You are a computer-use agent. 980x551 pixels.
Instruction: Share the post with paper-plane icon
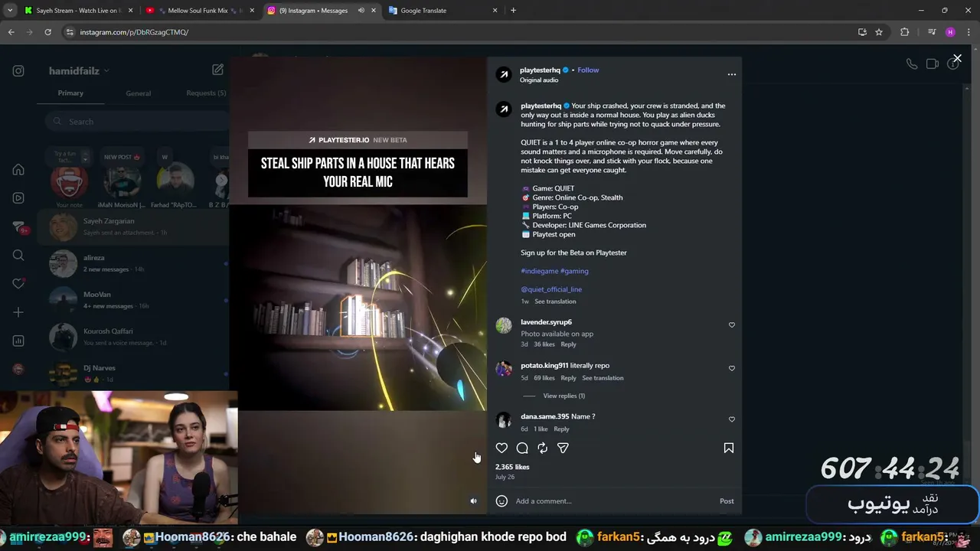tap(563, 448)
